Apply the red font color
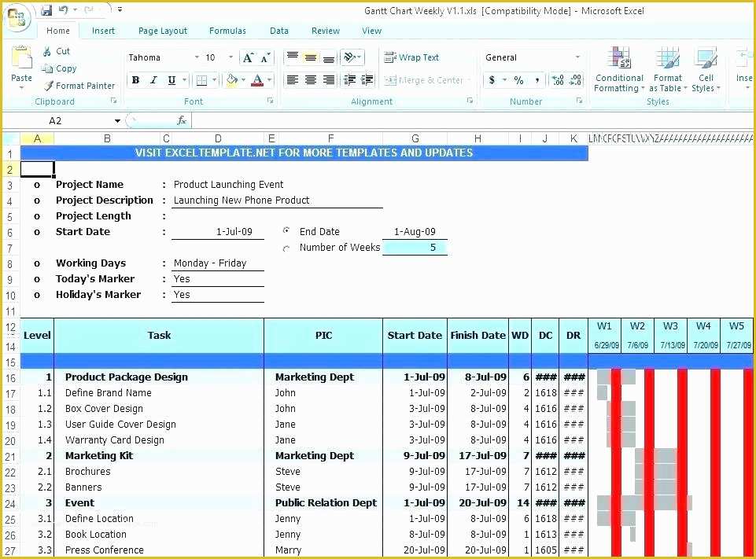The image size is (756, 559). [x=258, y=80]
